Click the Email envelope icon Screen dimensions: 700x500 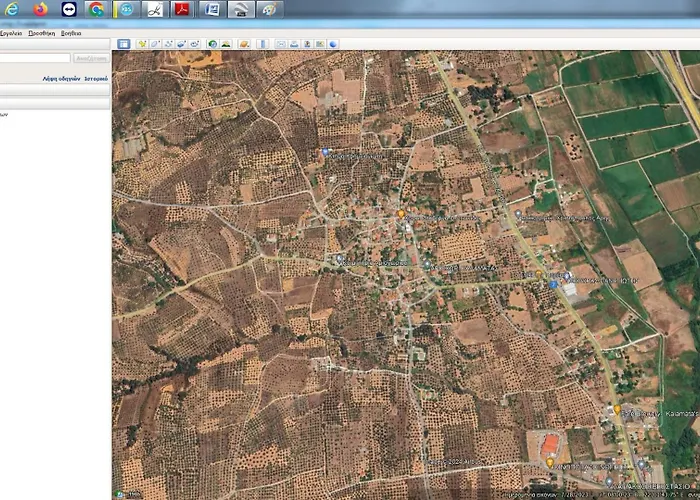click(x=281, y=44)
